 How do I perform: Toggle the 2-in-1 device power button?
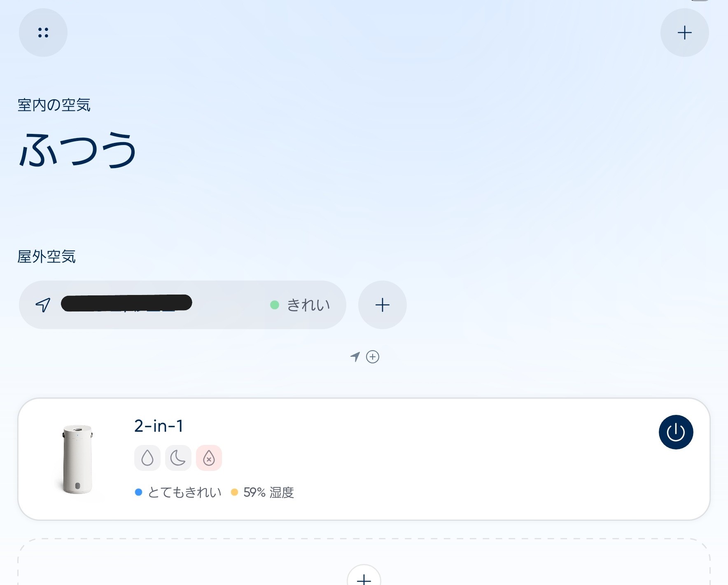[x=676, y=432]
